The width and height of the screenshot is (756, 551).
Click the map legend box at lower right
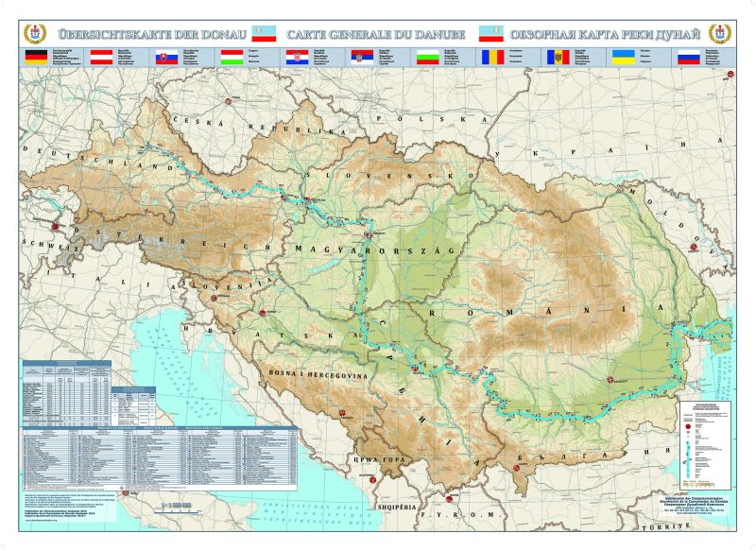click(706, 445)
